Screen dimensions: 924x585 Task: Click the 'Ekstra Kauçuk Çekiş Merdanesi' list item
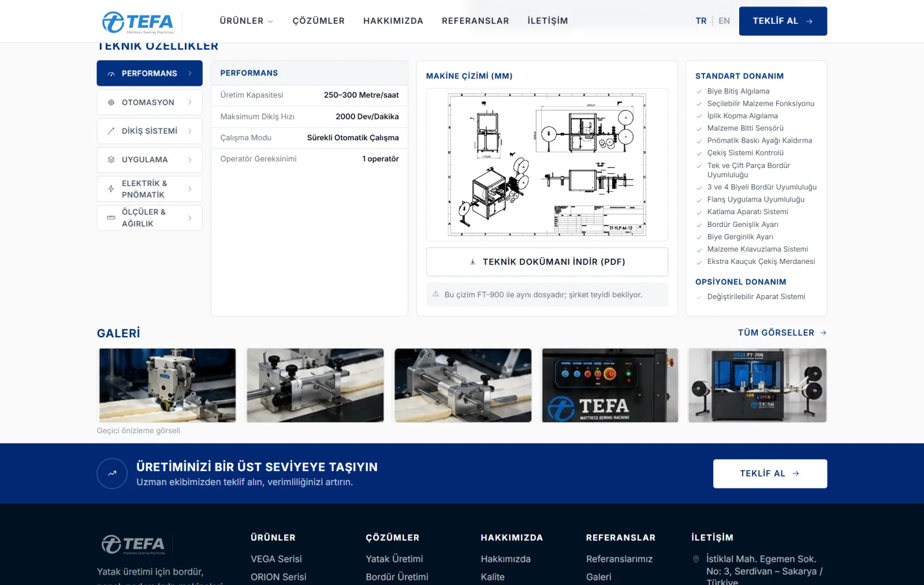pyautogui.click(x=761, y=262)
